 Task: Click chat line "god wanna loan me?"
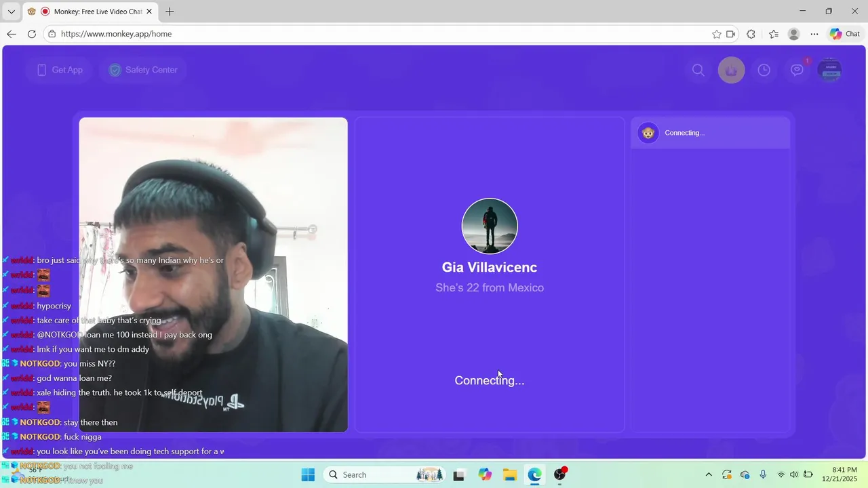tap(74, 378)
